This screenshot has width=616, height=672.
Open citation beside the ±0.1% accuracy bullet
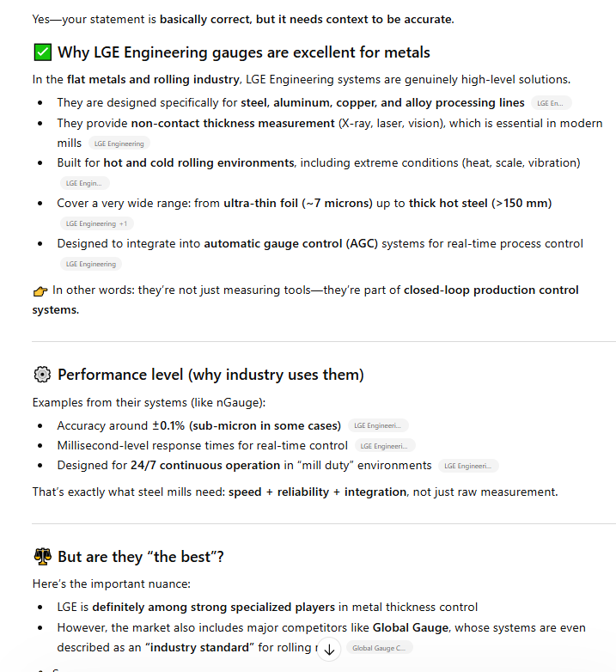(378, 425)
